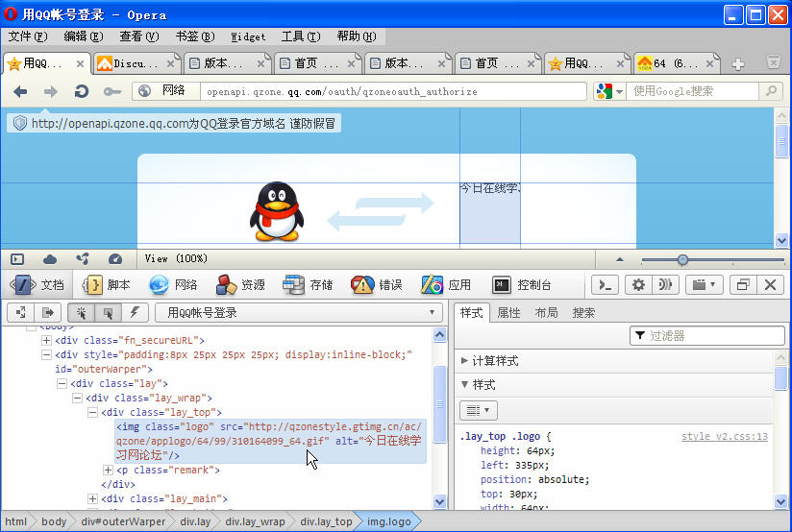Open the screenshot camera dropdown

coord(705,285)
